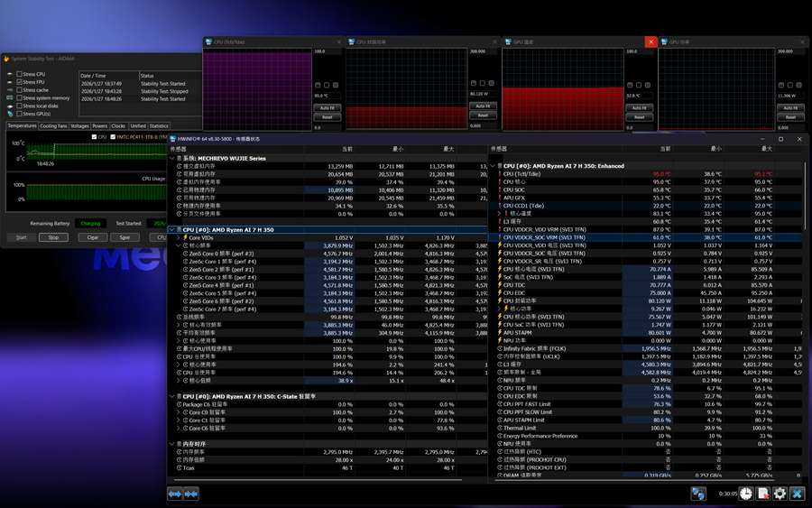Uncheck the Stress FPU checkbox
The height and width of the screenshot is (508, 812).
click(19, 82)
